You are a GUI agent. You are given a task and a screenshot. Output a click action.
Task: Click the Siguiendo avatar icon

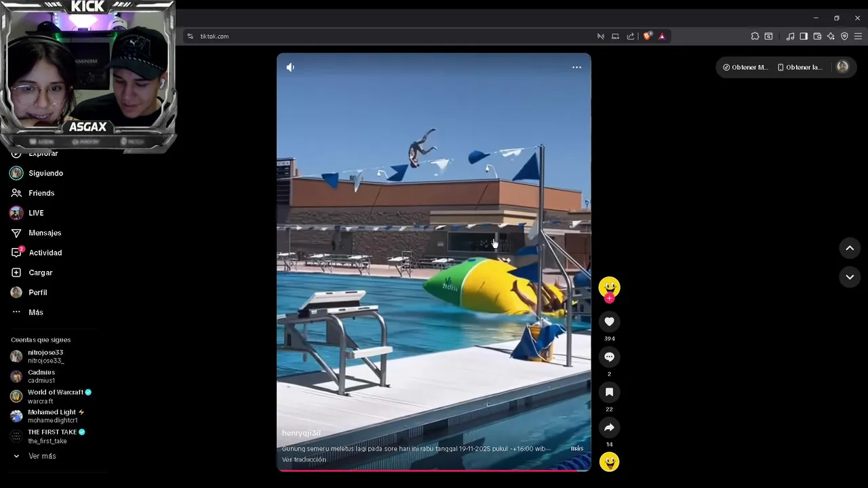tap(16, 173)
